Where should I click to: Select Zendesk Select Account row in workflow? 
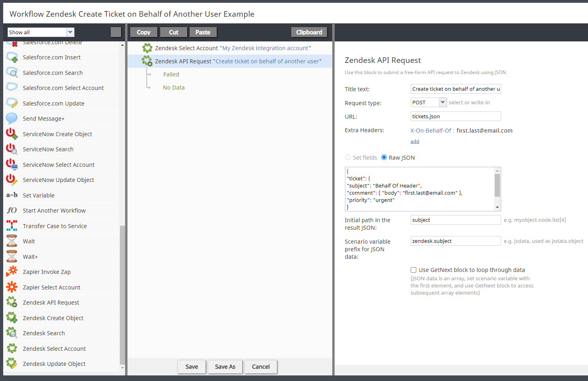(x=230, y=48)
